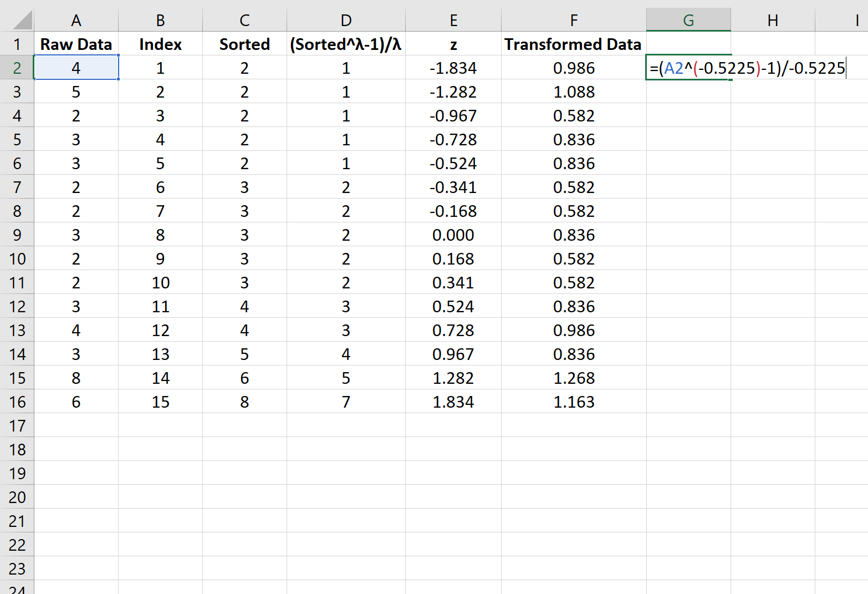Image resolution: width=868 pixels, height=594 pixels.
Task: Click cell B13 with index 12
Action: [x=161, y=330]
